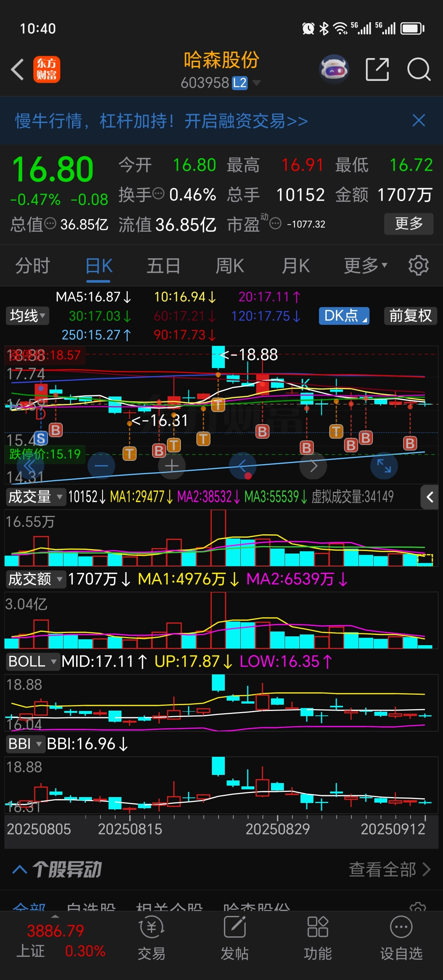The image size is (443, 980).
Task: Tap 设自选 add-to-watchlist icon
Action: point(401,938)
